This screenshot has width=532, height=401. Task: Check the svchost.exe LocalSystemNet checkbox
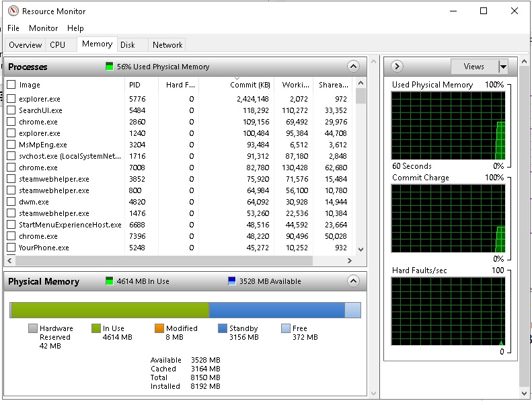11,156
